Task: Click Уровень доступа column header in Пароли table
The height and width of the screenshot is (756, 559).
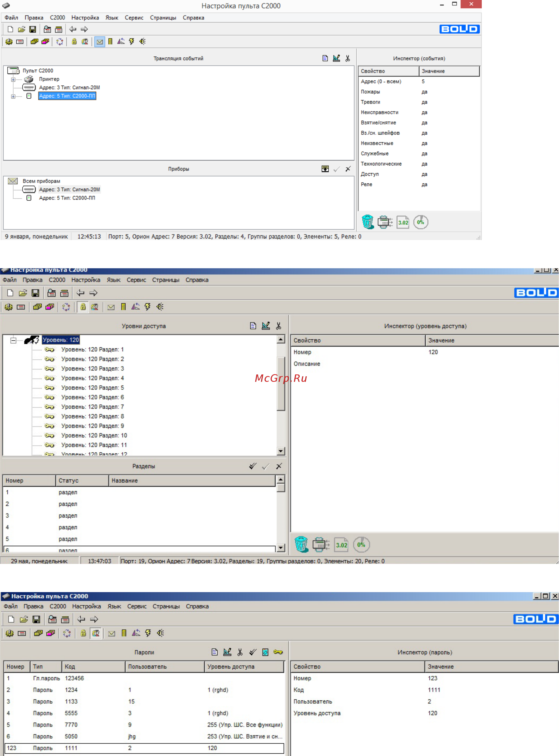Action: (x=244, y=666)
